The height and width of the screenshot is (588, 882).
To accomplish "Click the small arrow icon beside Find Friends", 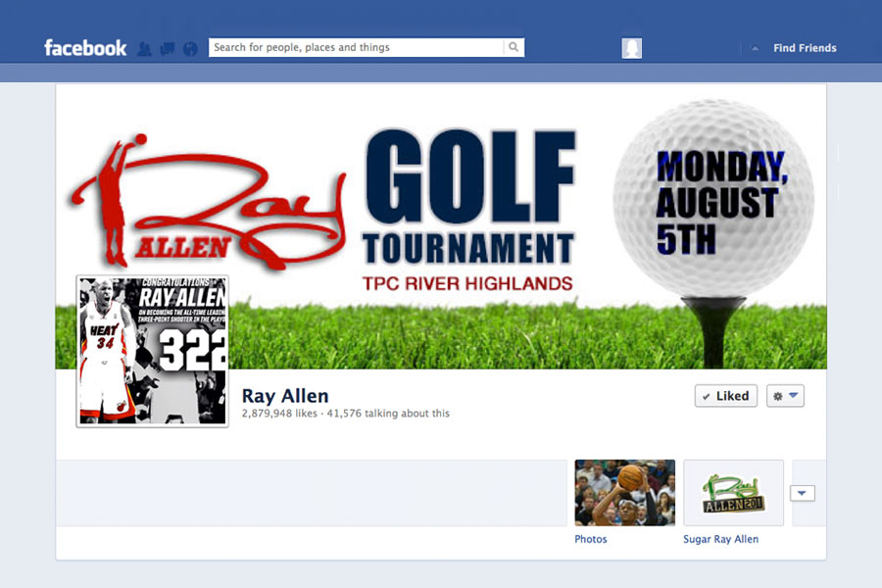I will (x=755, y=48).
